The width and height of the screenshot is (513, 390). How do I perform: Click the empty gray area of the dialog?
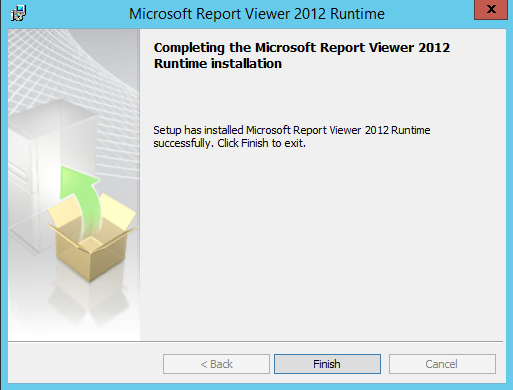click(322, 243)
